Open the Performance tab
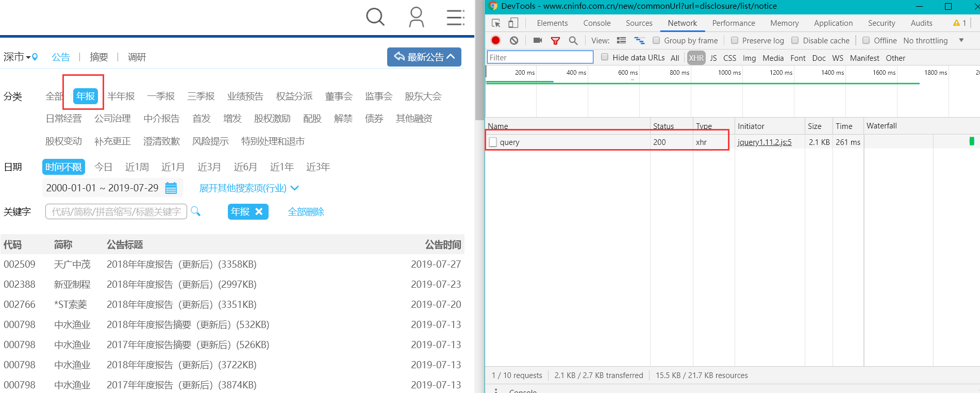The image size is (980, 393). pyautogui.click(x=734, y=23)
